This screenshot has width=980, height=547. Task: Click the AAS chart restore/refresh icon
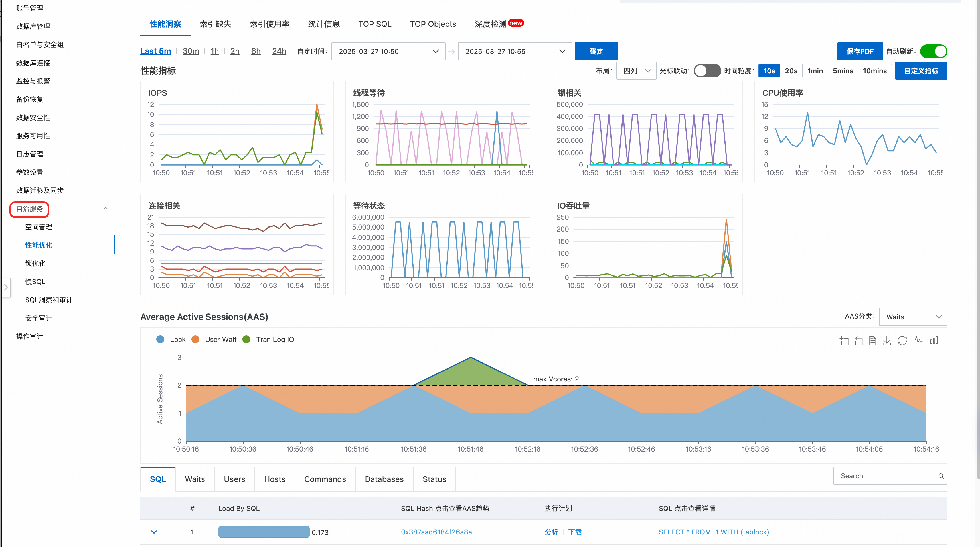(902, 341)
